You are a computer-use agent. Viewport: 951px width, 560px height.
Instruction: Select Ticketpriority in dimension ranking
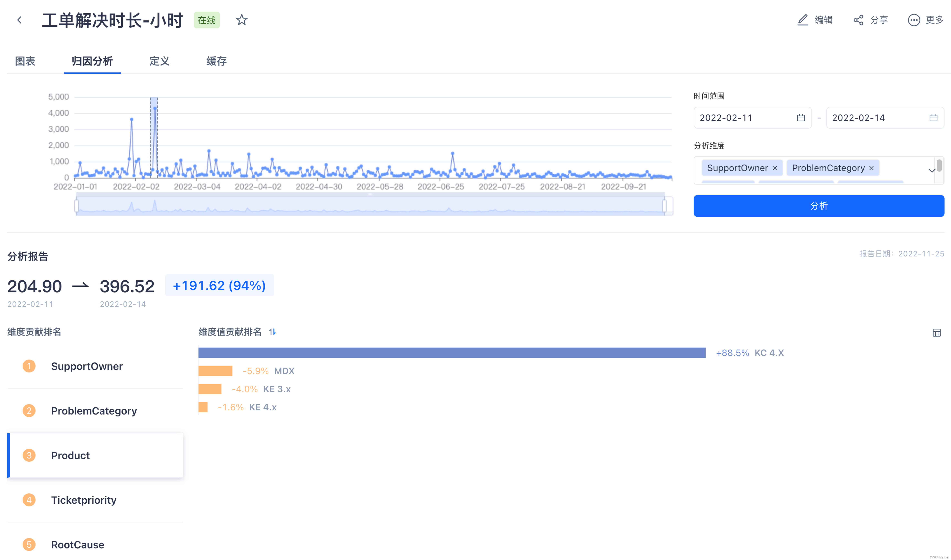tap(84, 500)
